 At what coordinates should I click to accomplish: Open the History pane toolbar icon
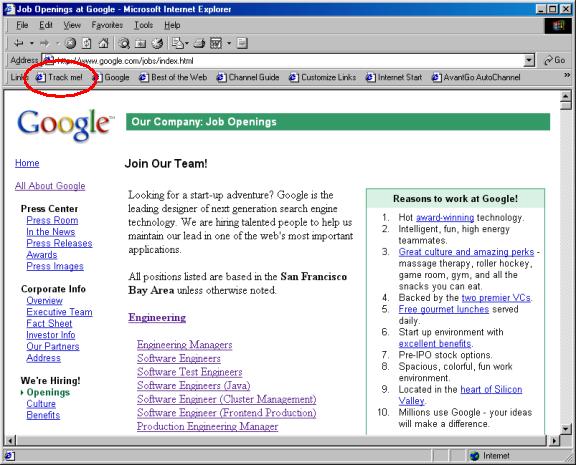tap(157, 43)
